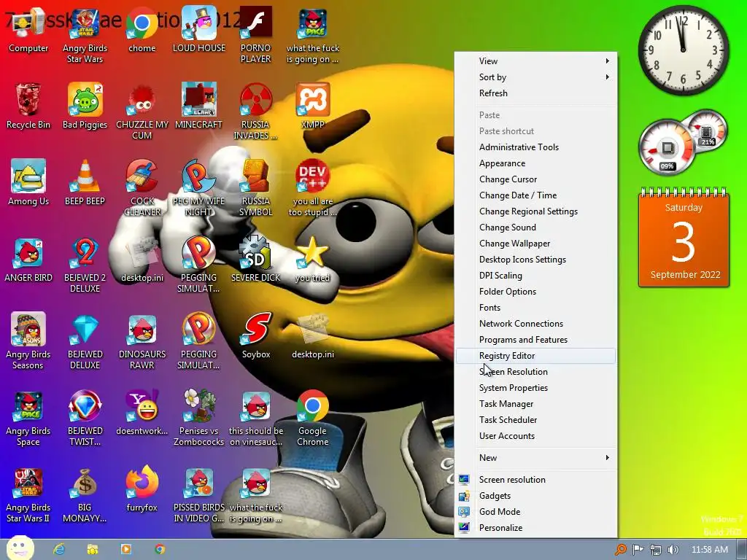747x560 pixels.
Task: Expand the Sort by submenu
Action: 536,77
